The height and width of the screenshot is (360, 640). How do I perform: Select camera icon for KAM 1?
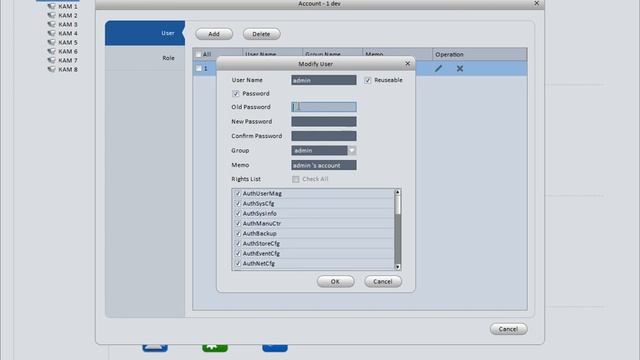click(x=51, y=7)
